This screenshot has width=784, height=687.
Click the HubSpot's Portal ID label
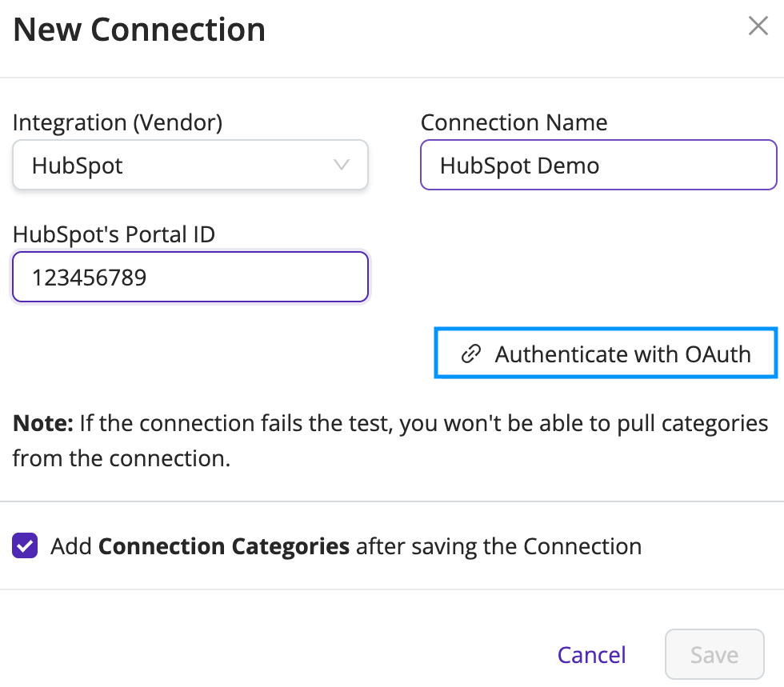[114, 234]
